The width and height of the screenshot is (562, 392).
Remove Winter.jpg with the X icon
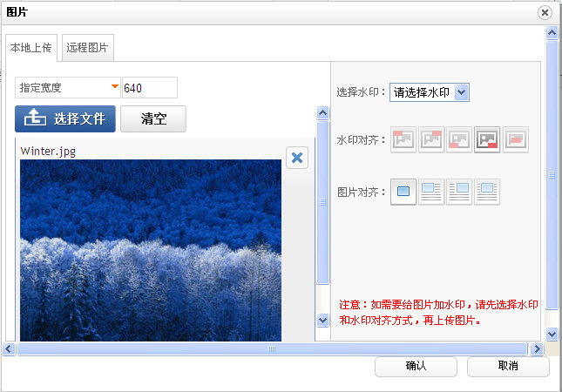[x=297, y=158]
